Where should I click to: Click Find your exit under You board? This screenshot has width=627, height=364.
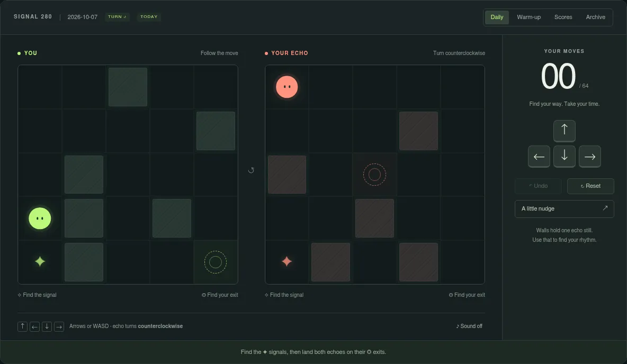[x=220, y=295]
